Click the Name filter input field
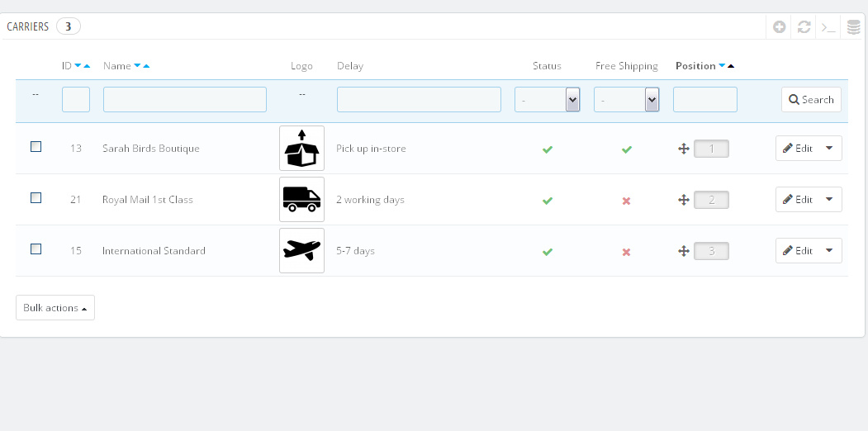Image resolution: width=868 pixels, height=431 pixels. click(185, 100)
